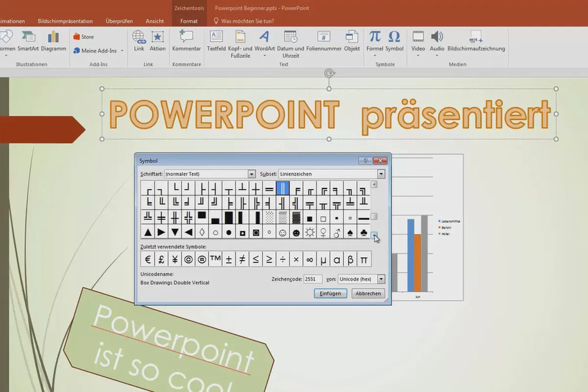Click the Abbrechen button
This screenshot has width=588, height=392.
tap(368, 294)
